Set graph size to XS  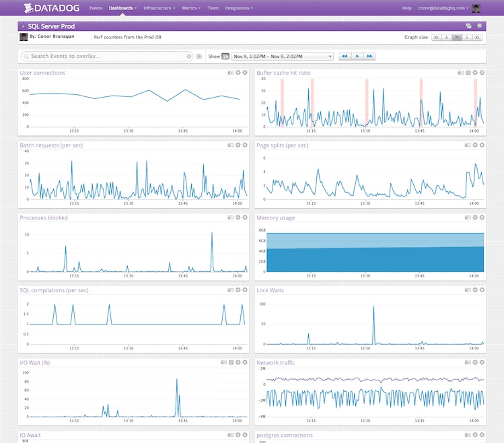click(437, 38)
